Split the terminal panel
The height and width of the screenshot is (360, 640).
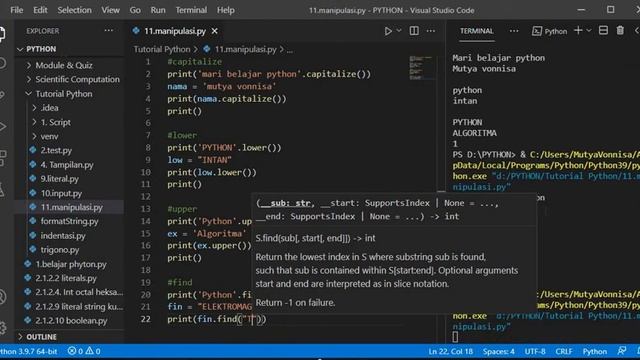[x=603, y=31]
